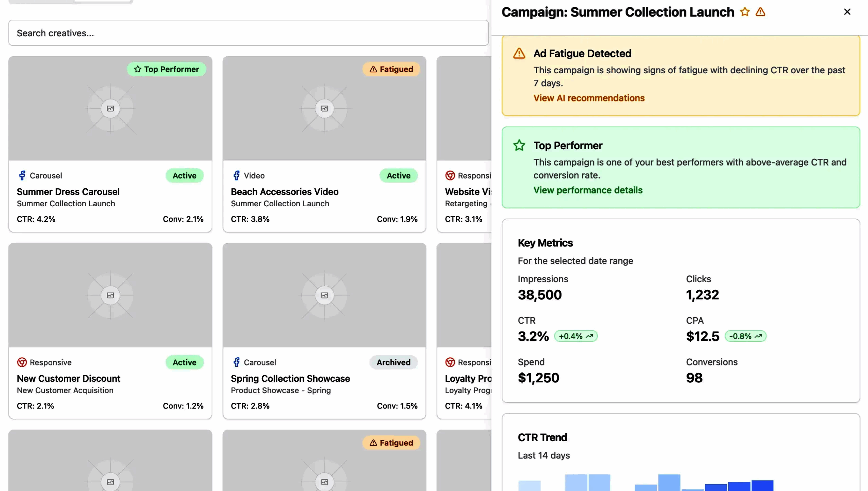Click Top Performer star icon in green banner
The height and width of the screenshot is (491, 868).
pos(519,146)
